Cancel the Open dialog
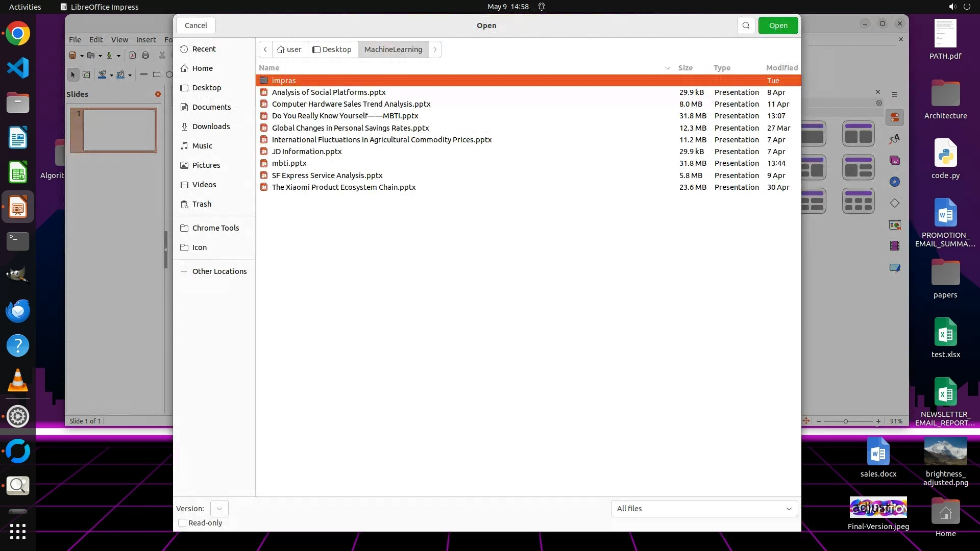Viewport: 980px width, 551px height. pos(195,26)
